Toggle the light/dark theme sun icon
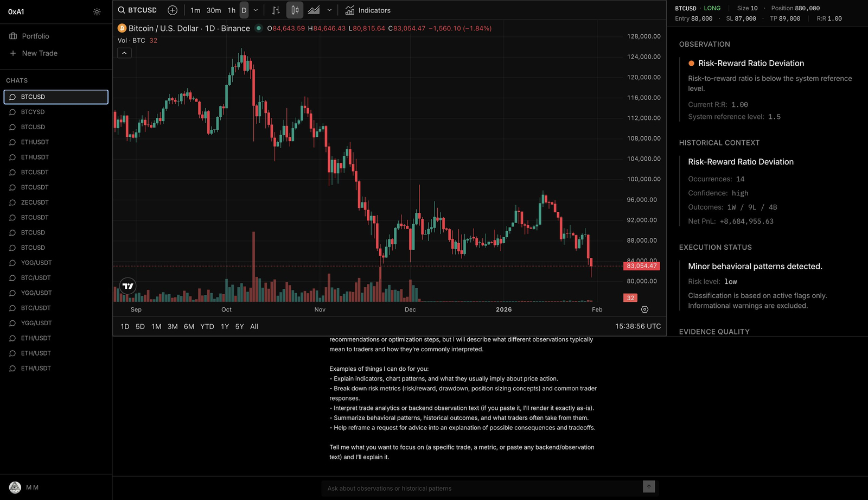 97,12
